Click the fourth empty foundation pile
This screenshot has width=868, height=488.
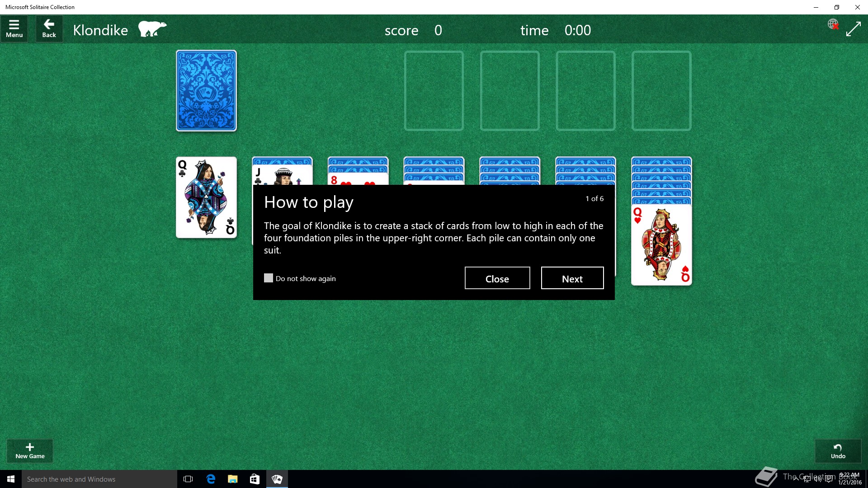pos(661,91)
